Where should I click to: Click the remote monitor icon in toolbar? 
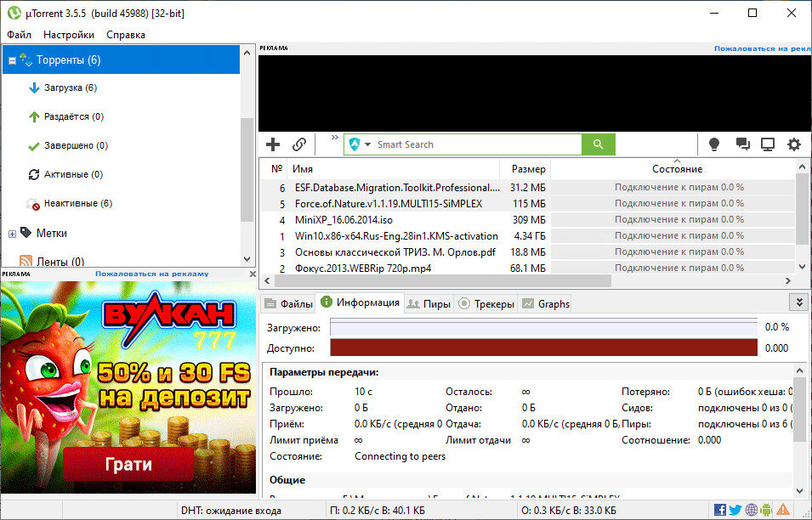768,144
